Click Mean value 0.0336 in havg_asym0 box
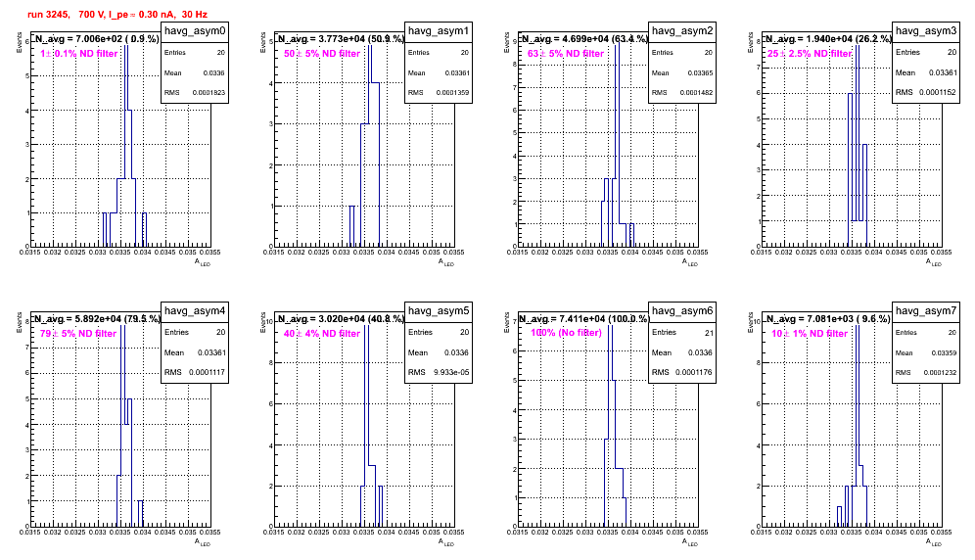 click(214, 72)
